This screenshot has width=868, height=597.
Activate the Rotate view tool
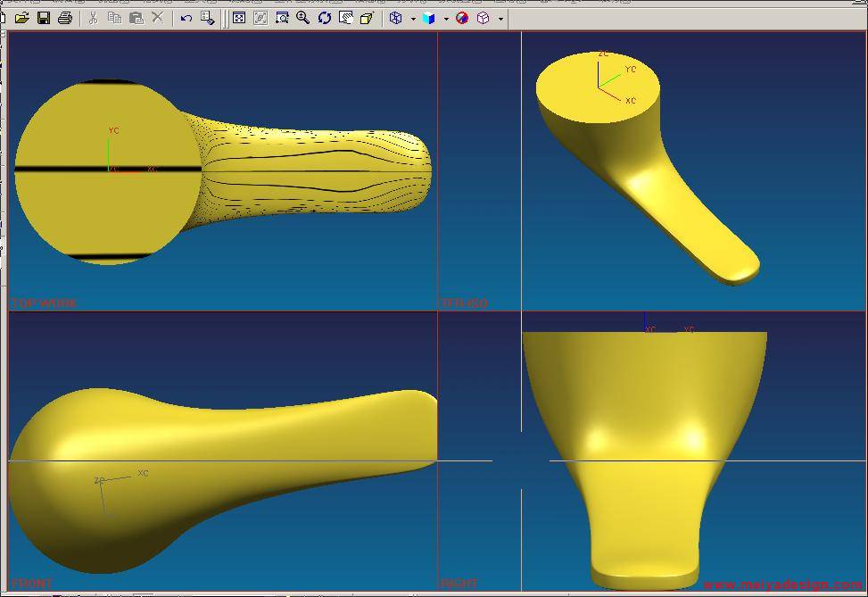click(325, 18)
